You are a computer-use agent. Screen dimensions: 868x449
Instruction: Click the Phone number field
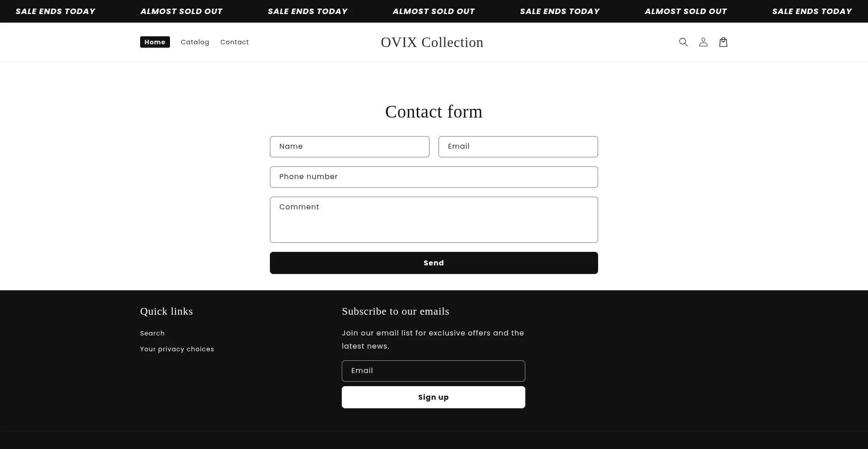[434, 177]
